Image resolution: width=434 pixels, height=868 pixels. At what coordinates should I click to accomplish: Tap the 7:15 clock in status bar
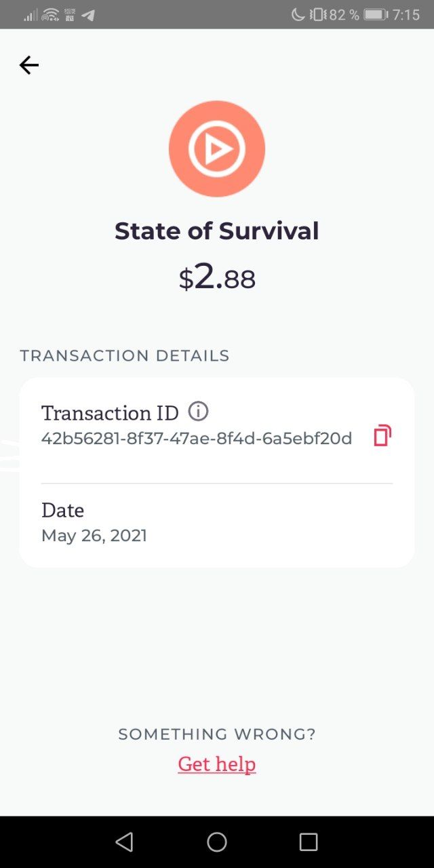pos(406,15)
